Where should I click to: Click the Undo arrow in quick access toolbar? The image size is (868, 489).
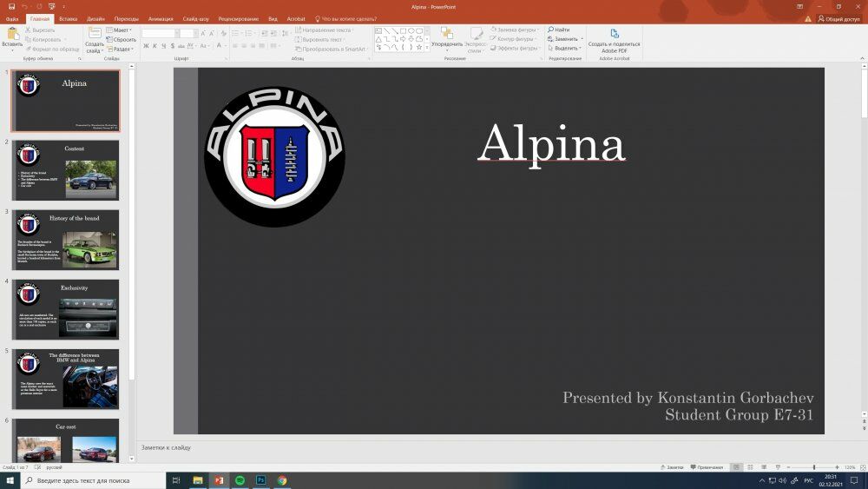pyautogui.click(x=25, y=7)
